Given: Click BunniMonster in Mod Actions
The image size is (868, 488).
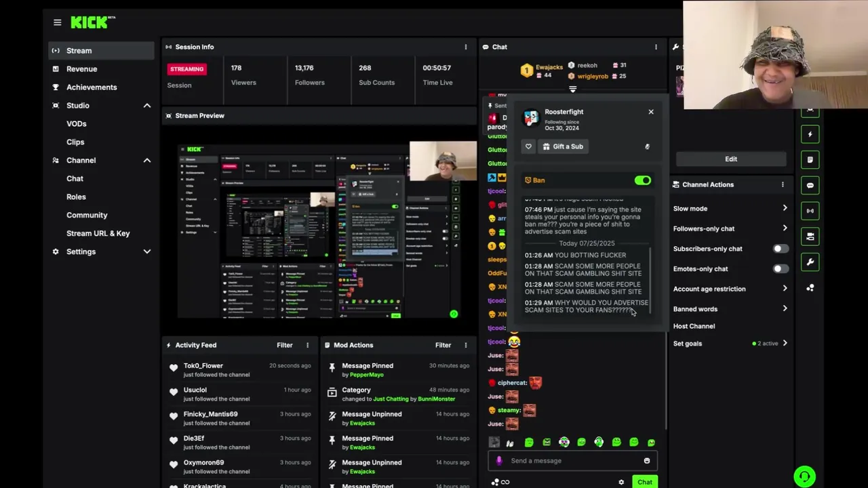Looking at the screenshot, I should (437, 399).
